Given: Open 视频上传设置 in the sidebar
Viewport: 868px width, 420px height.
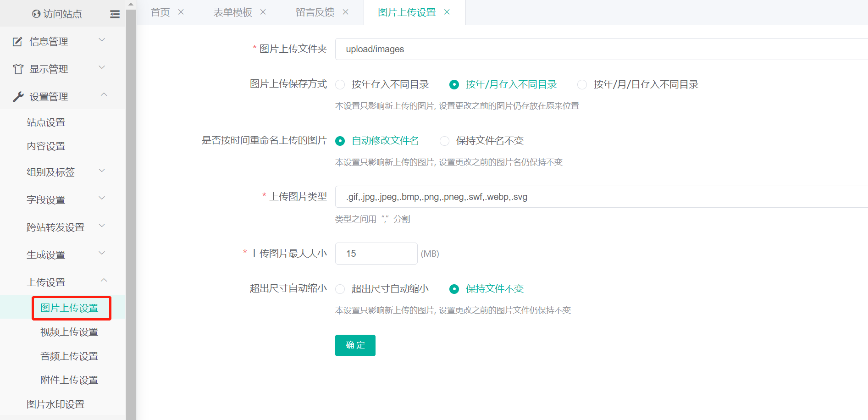Looking at the screenshot, I should [x=69, y=332].
